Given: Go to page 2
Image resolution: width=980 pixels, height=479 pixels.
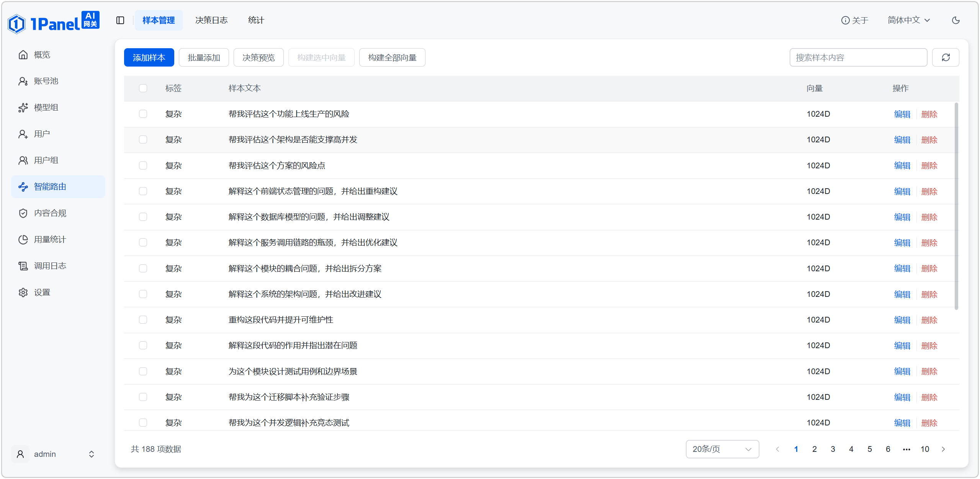Looking at the screenshot, I should [x=815, y=449].
